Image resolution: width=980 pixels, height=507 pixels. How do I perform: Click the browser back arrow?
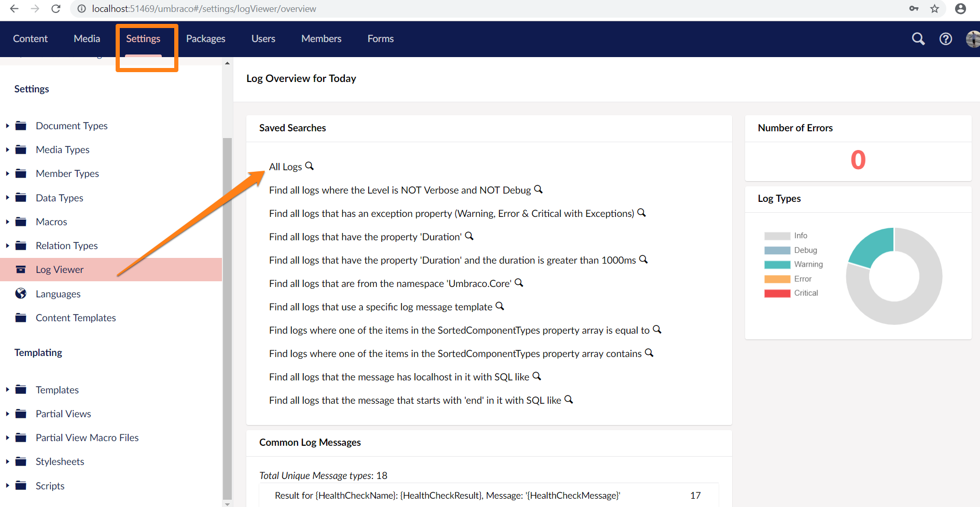[15, 9]
